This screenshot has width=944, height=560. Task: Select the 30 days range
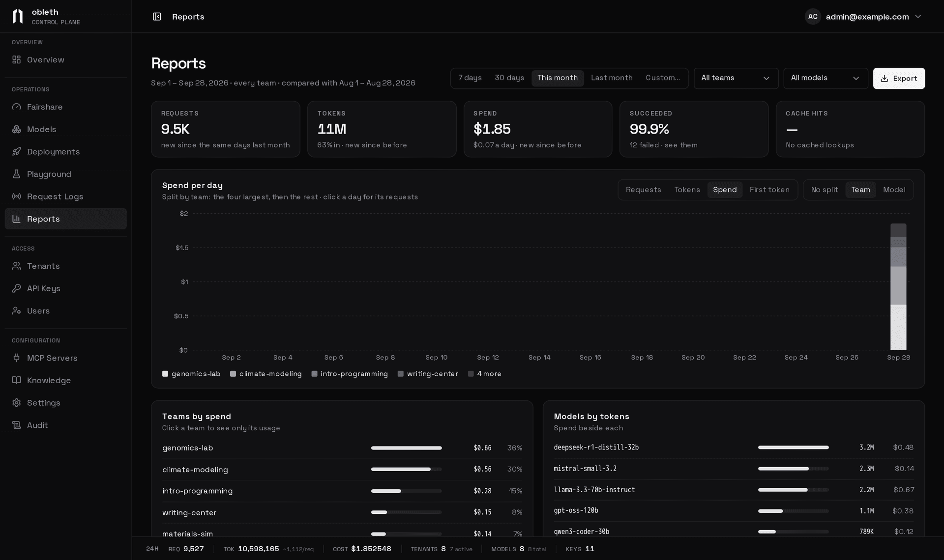509,78
